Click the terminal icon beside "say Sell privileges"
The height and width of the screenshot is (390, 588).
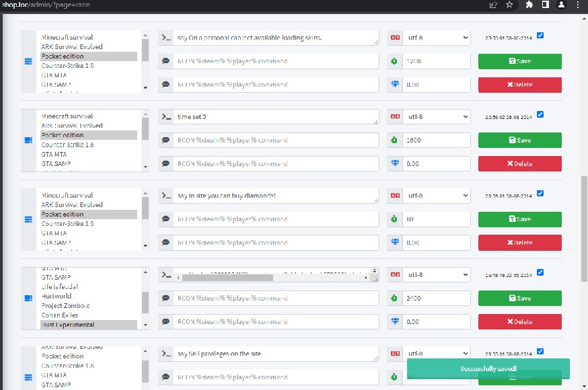167,354
